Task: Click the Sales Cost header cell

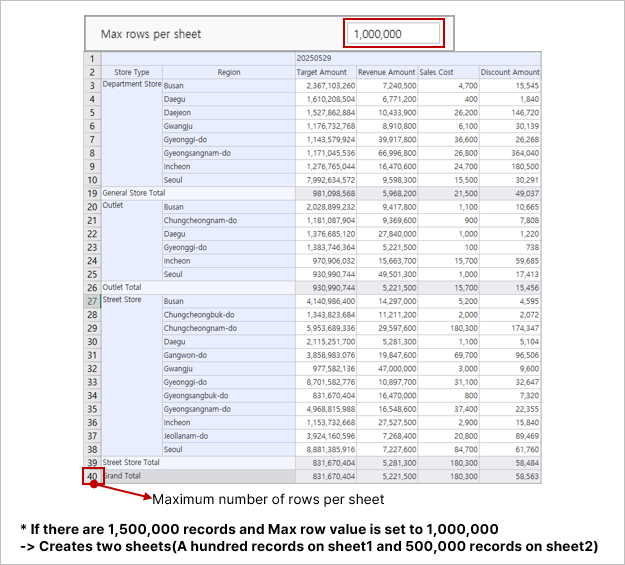Action: coord(448,72)
